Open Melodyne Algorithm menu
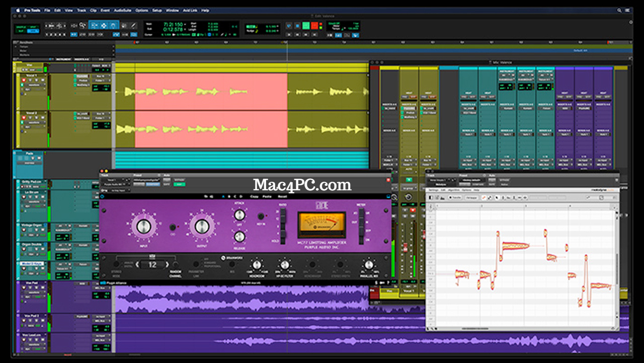The image size is (644, 363). [x=453, y=190]
